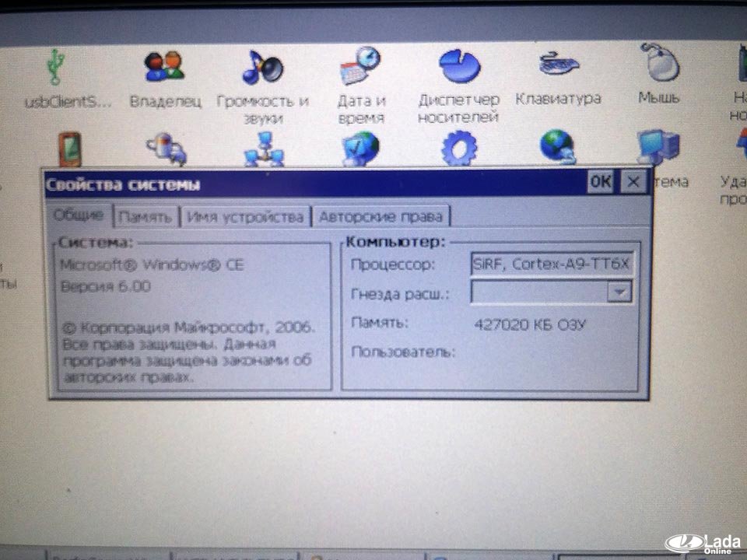Image resolution: width=747 pixels, height=560 pixels.
Task: Open the usbClientS... control panel icon
Action: [x=55, y=68]
